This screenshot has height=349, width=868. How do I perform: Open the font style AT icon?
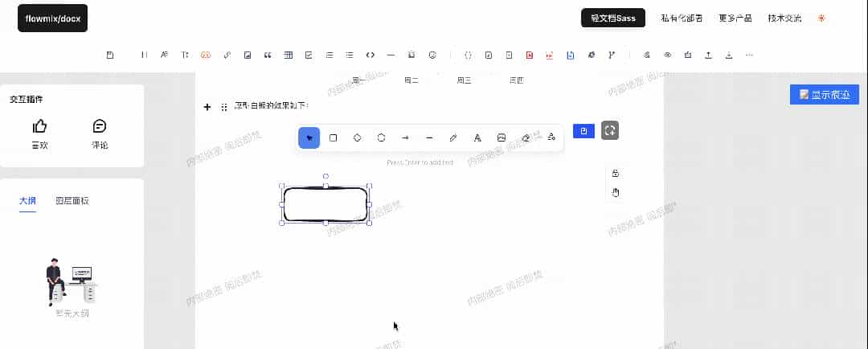(164, 55)
